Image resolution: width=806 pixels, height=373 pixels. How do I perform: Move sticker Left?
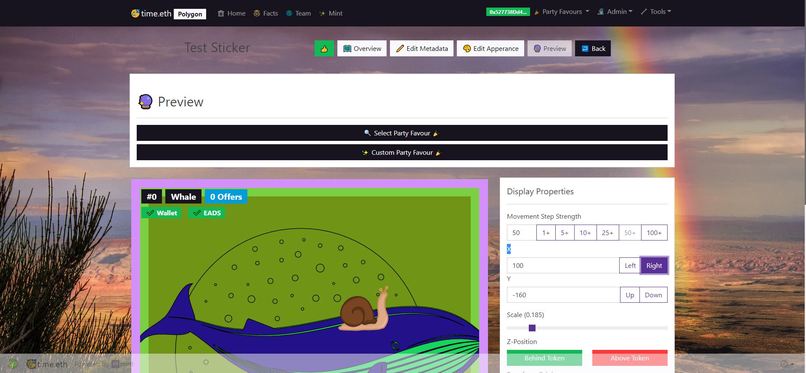[x=630, y=266]
